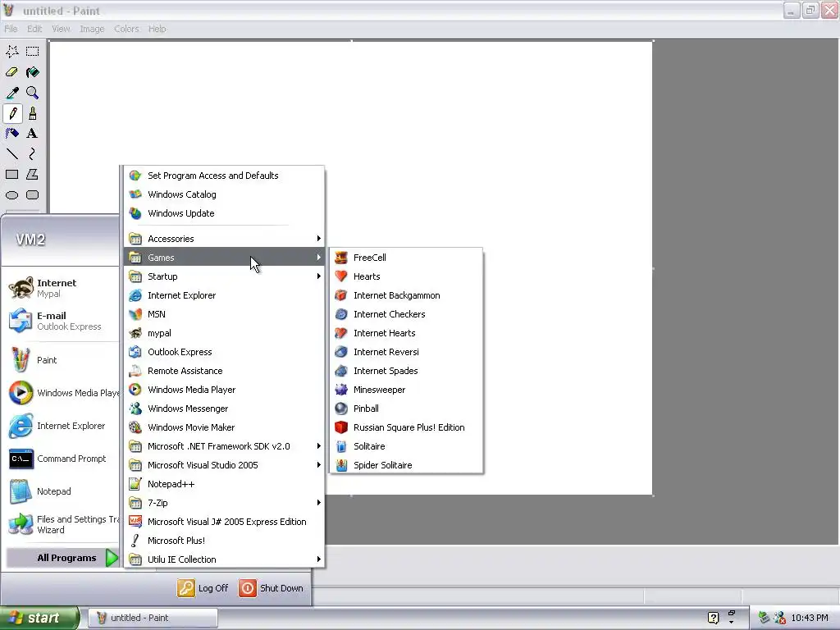The image size is (840, 630).
Task: Click All Programs button
Action: pos(62,558)
